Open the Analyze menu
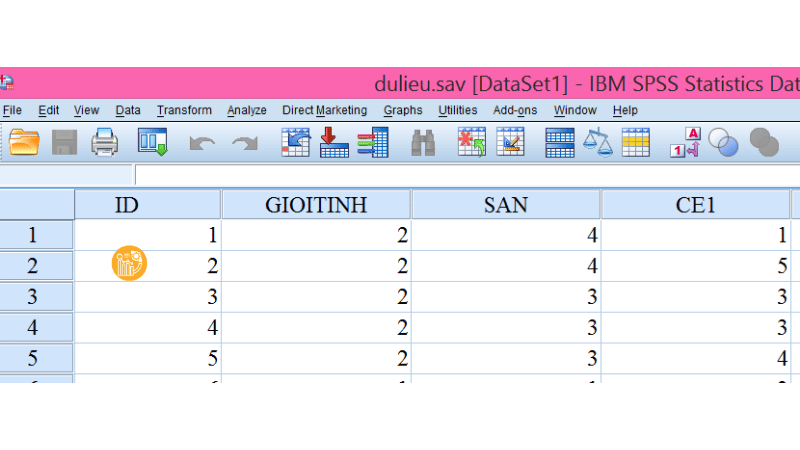The width and height of the screenshot is (800, 450). pyautogui.click(x=246, y=110)
